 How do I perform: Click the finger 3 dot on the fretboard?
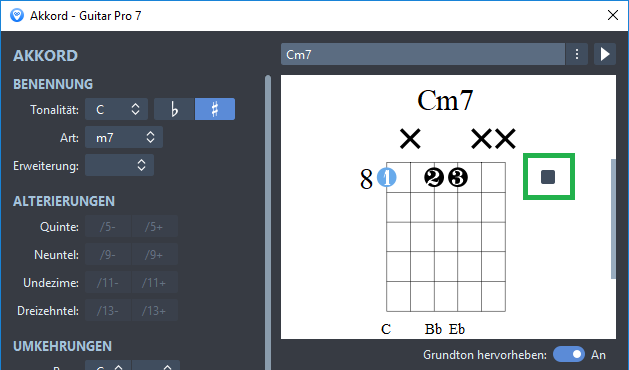(458, 177)
